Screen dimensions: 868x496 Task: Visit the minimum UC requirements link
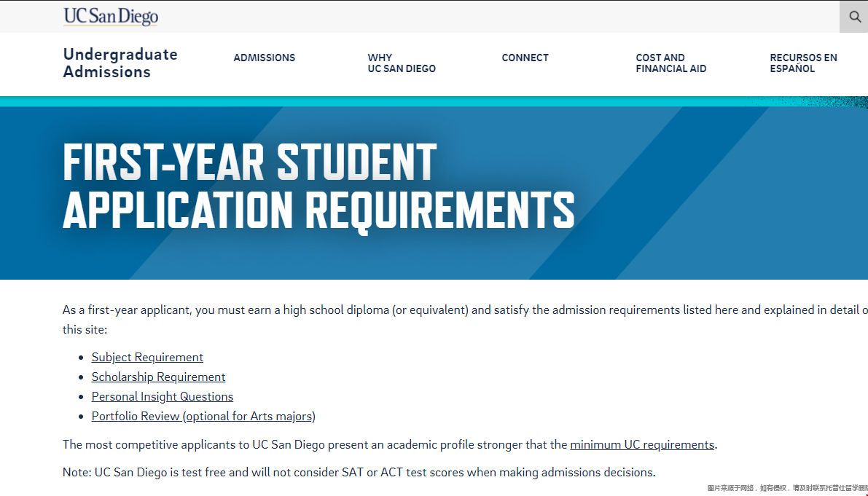coord(642,444)
